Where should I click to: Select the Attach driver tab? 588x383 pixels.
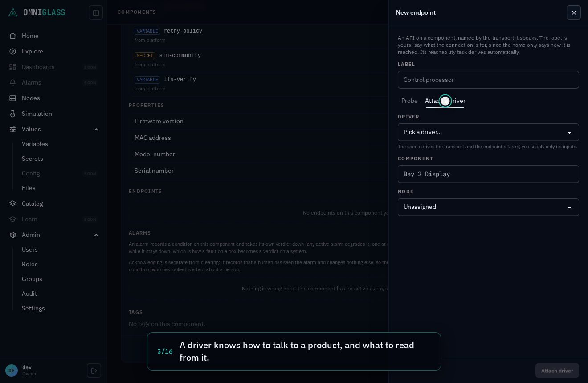click(445, 101)
